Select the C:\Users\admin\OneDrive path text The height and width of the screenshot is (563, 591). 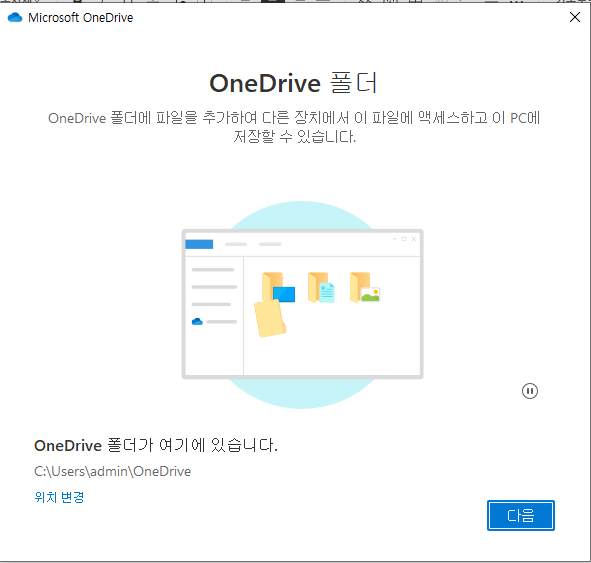[112, 471]
